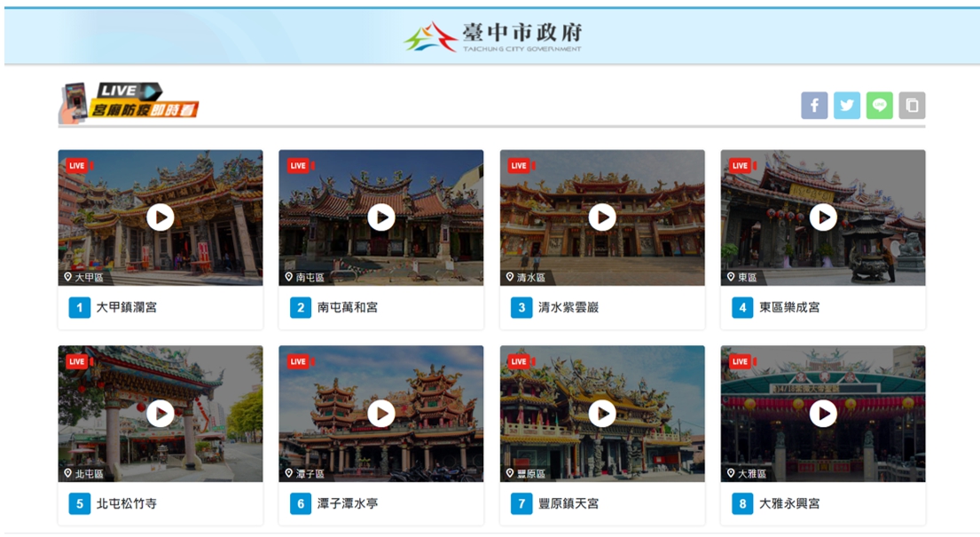This screenshot has width=980, height=537.
Task: Start 清水紫雲巖 live stream
Action: pos(602,217)
